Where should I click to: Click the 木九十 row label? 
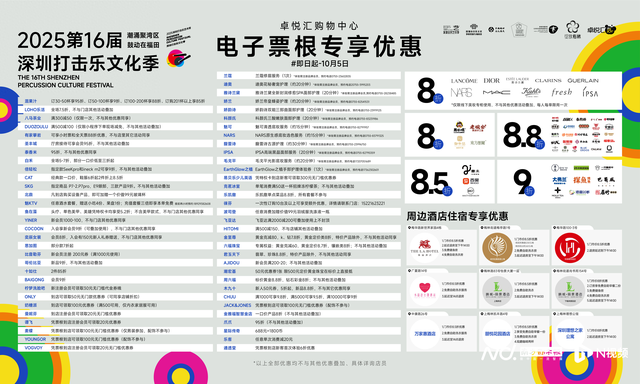point(230,288)
